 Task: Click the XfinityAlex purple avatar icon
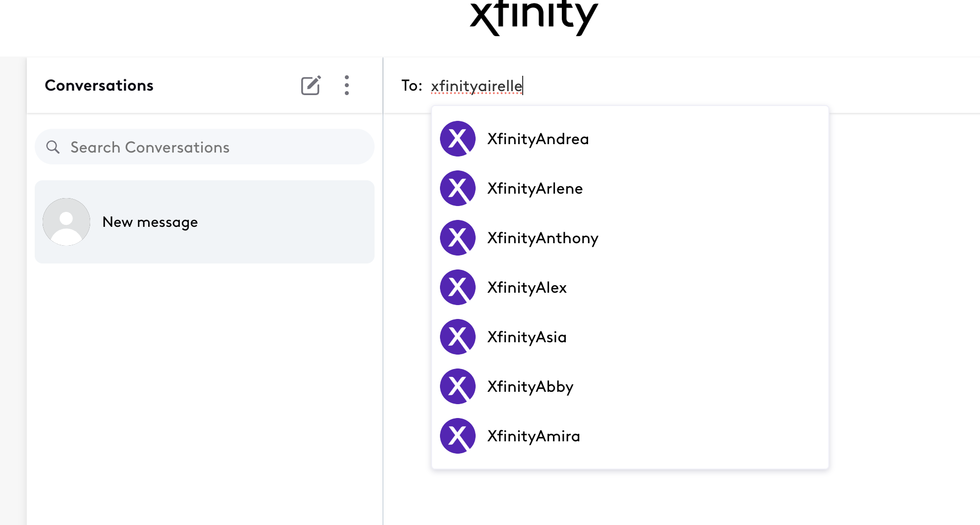click(458, 287)
